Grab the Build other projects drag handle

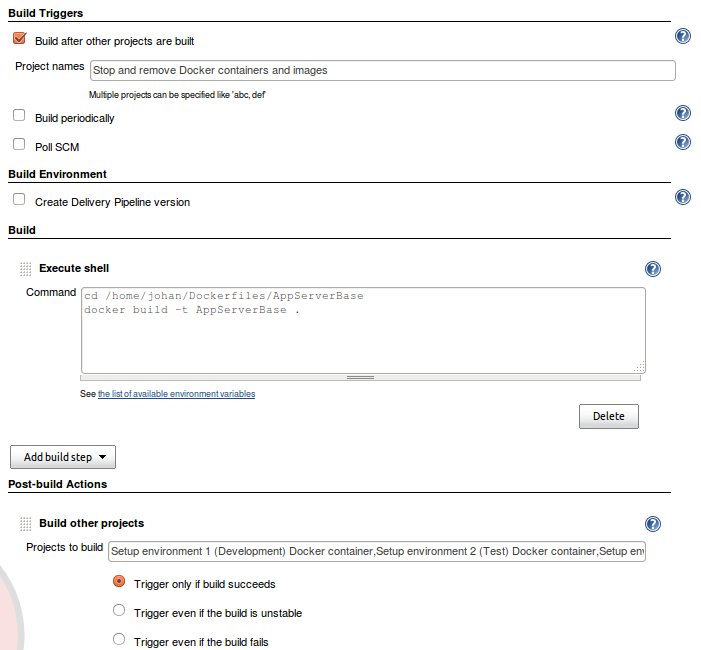click(25, 523)
